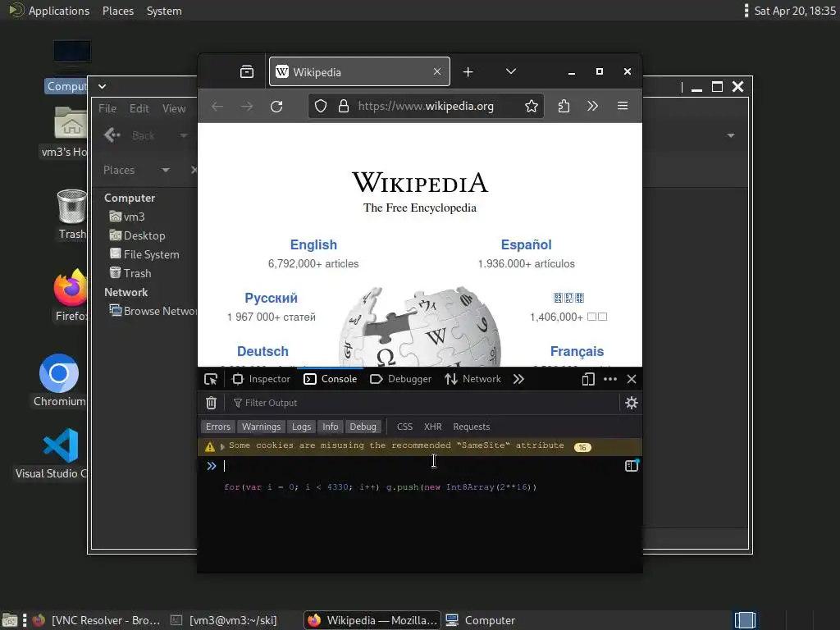840x630 pixels.
Task: Open Edit menu in file manager
Action: (x=139, y=109)
